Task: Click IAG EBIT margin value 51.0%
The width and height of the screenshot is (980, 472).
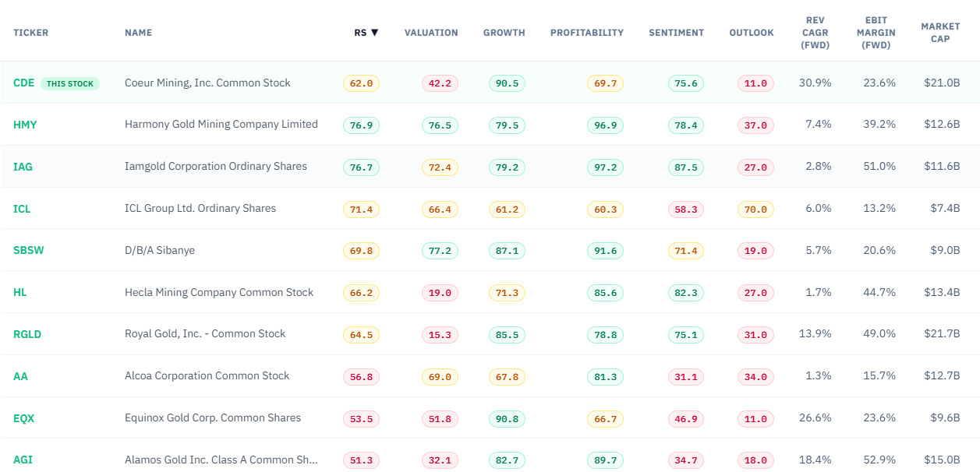Action: click(879, 167)
